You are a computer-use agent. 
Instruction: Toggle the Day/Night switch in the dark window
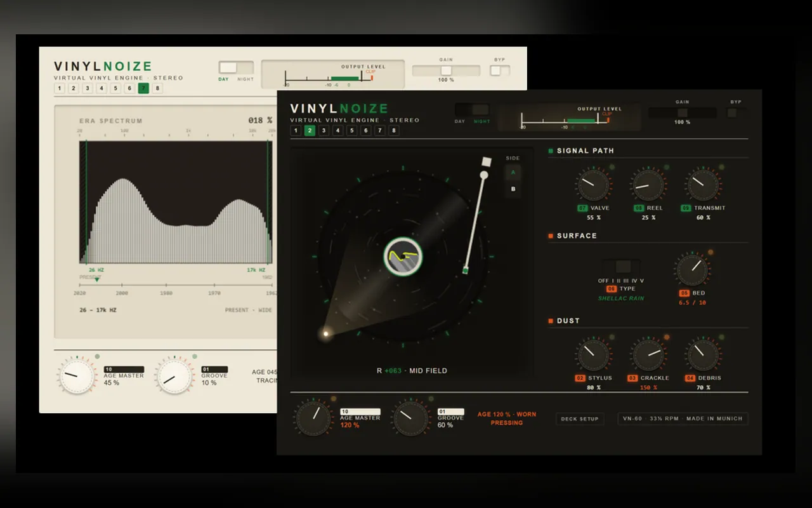pos(473,109)
